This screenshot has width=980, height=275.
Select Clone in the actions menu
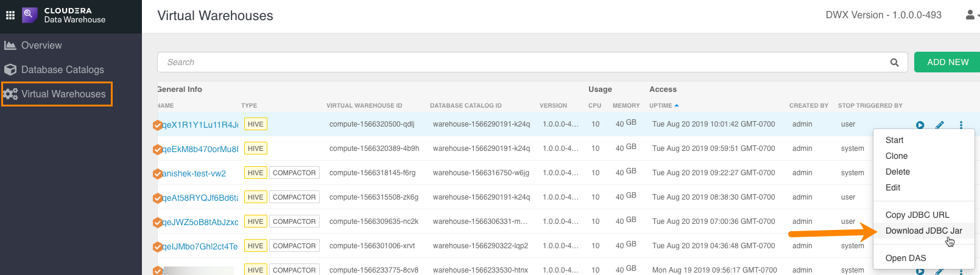point(896,156)
